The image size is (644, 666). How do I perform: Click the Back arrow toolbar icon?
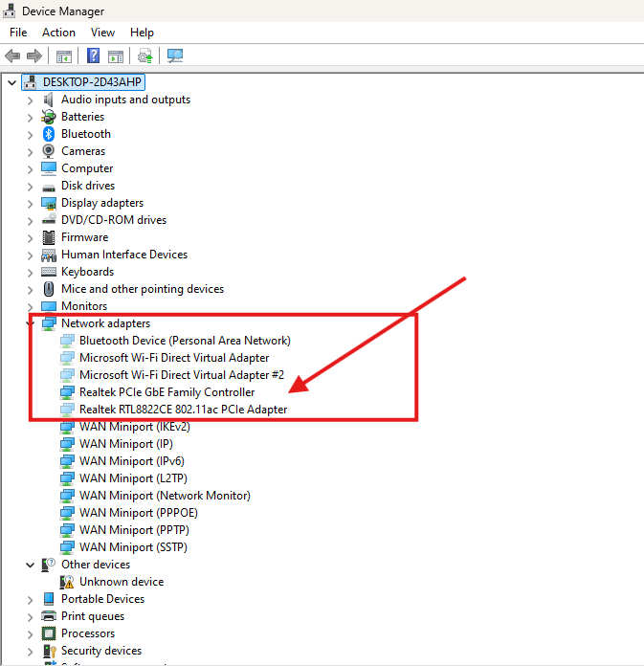[x=12, y=55]
